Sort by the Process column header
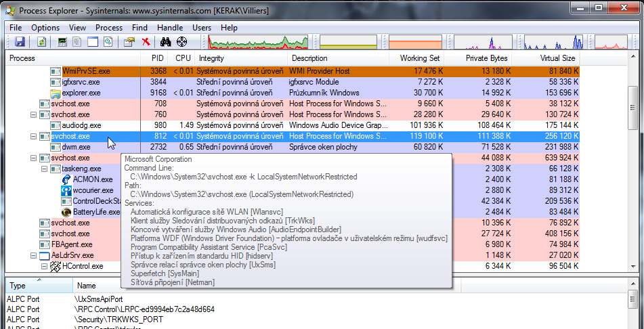644x329 pixels. click(72, 58)
